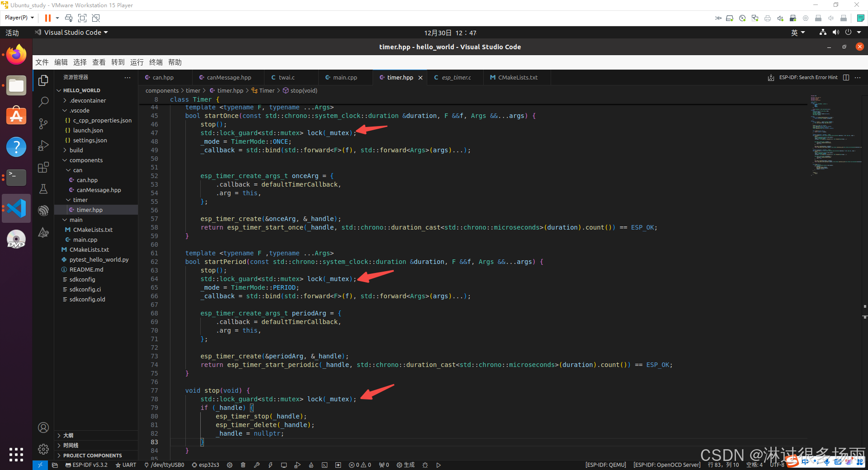Click the build, flash and monitor flame icon

point(311,465)
